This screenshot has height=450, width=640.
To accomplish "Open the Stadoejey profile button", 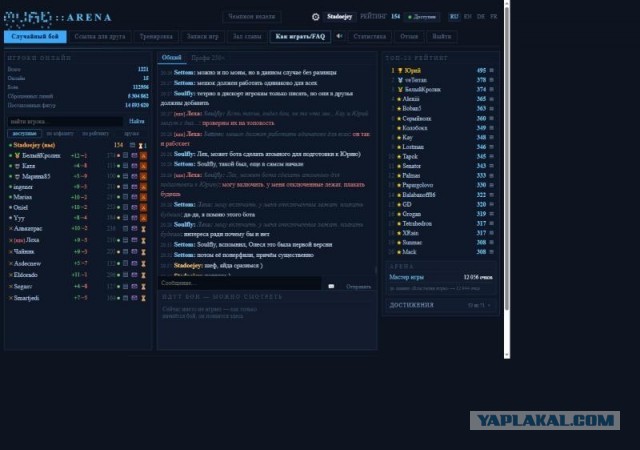I will click(x=340, y=17).
